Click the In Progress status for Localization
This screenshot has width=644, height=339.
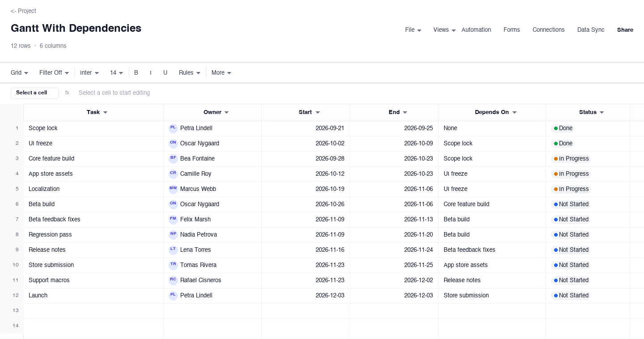click(571, 189)
